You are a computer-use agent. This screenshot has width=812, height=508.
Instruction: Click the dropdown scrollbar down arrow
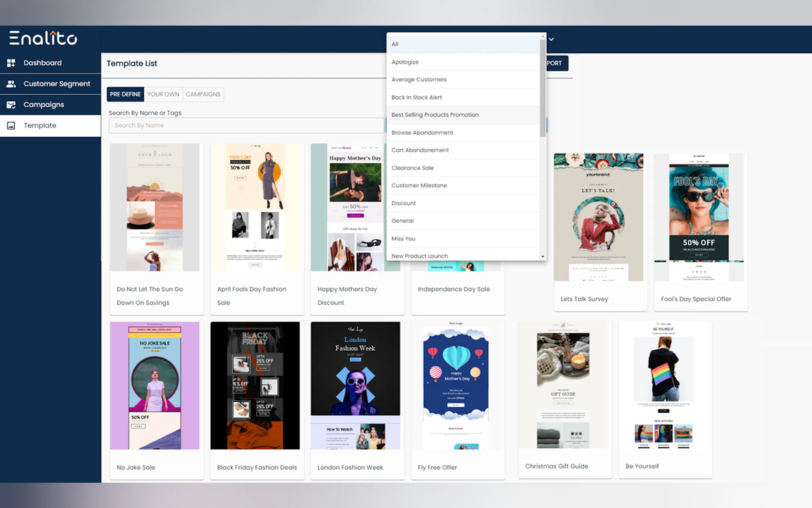point(543,257)
